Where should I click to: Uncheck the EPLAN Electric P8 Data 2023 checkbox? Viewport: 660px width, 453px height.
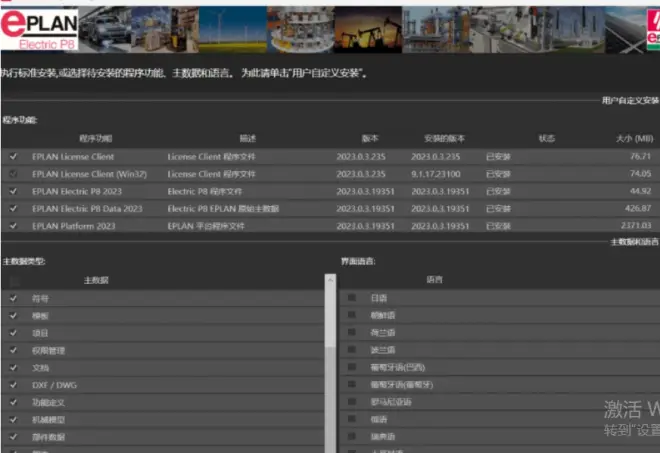(x=13, y=208)
